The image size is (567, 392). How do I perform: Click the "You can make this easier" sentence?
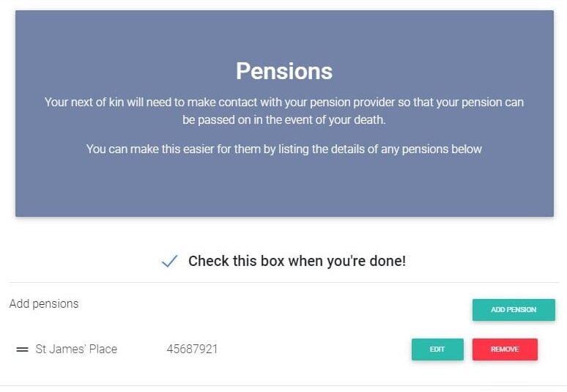pyautogui.click(x=283, y=149)
